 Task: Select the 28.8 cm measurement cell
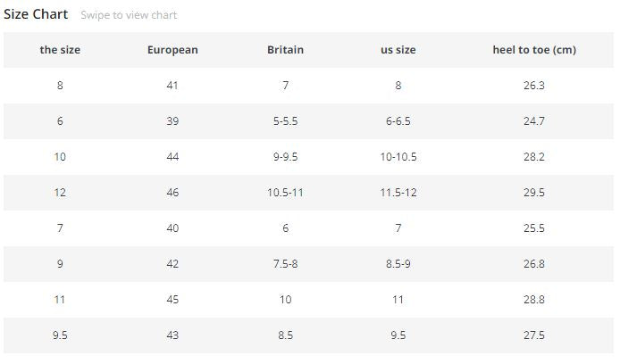[x=533, y=300]
